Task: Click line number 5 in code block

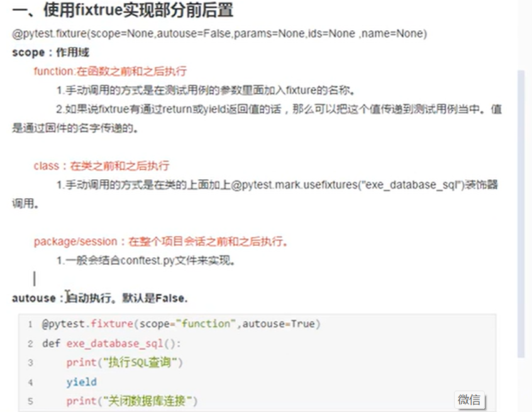Action: coord(30,401)
